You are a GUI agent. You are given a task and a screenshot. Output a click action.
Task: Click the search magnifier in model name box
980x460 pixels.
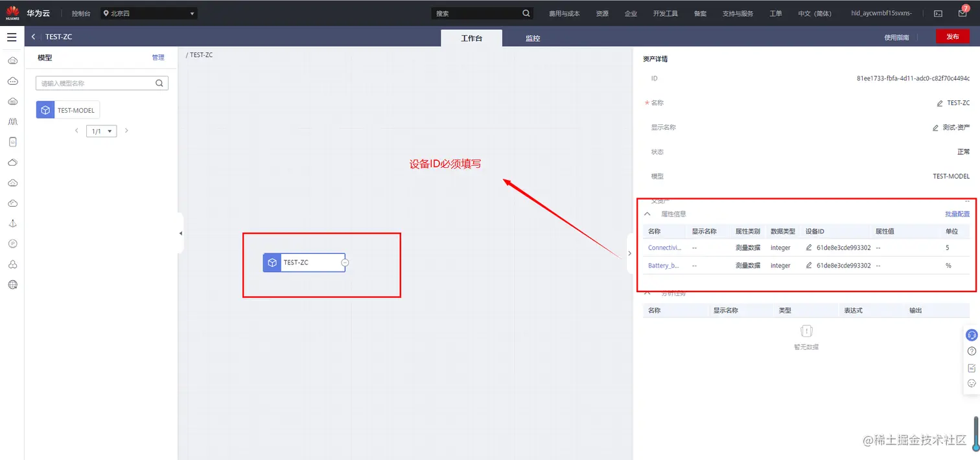[x=159, y=83]
